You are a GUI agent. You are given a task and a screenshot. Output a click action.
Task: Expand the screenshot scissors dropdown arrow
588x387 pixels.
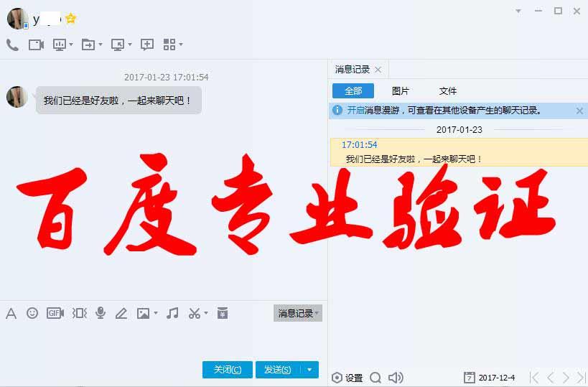206,313
